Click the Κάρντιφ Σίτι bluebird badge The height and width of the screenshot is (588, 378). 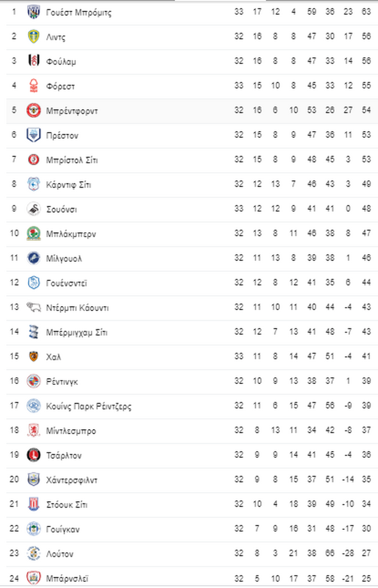34,184
